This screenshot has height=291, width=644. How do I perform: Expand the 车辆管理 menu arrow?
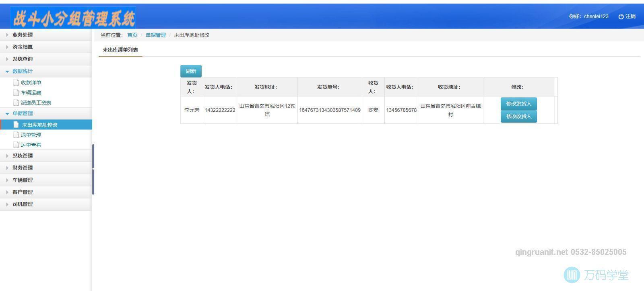[7, 180]
